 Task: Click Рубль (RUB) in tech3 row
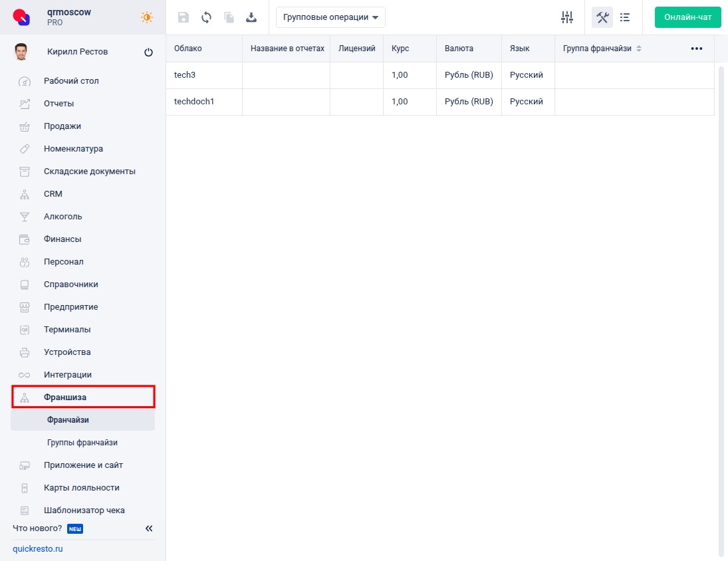click(x=469, y=75)
